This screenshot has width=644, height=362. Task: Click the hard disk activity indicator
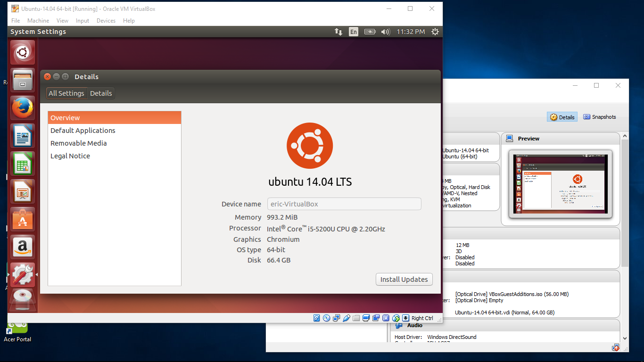tap(317, 318)
